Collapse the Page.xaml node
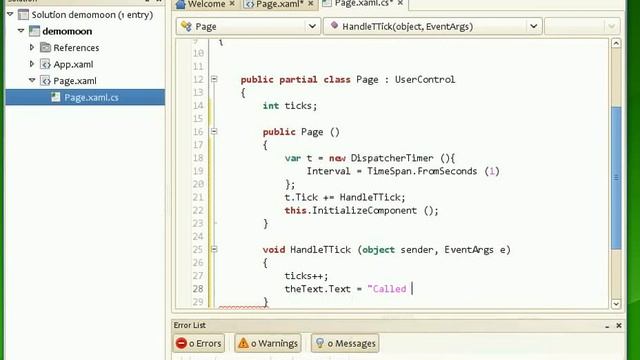The height and width of the screenshot is (360, 640). [x=32, y=80]
